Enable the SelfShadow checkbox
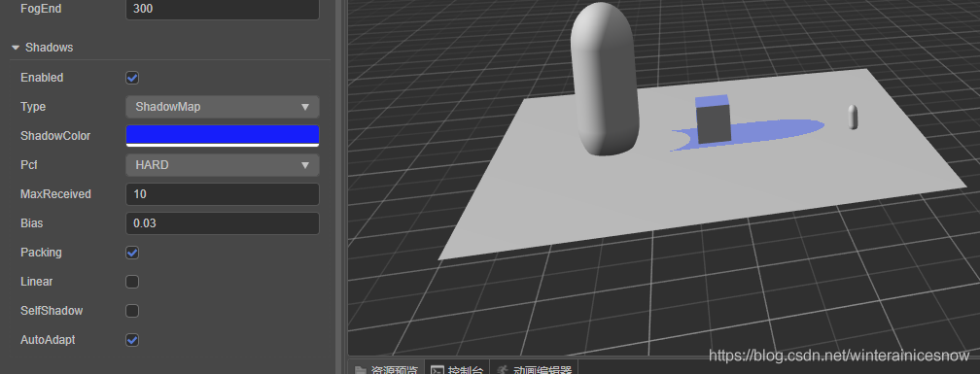 (132, 311)
